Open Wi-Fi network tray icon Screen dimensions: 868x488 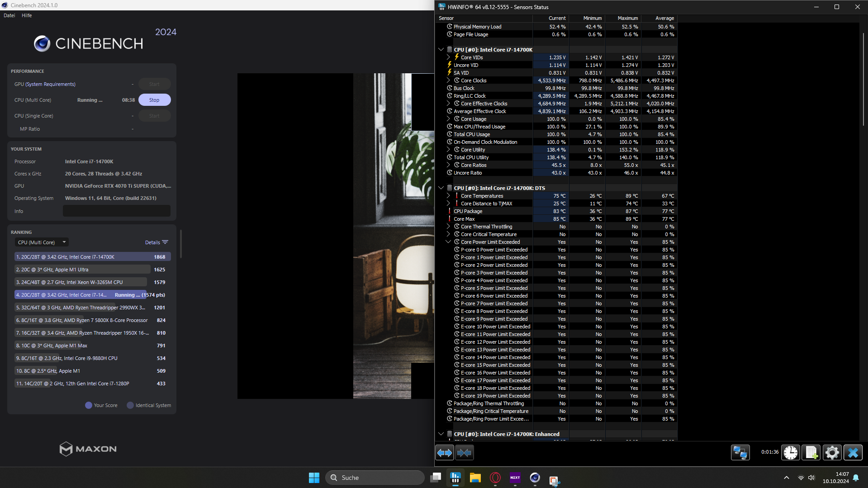point(801,478)
